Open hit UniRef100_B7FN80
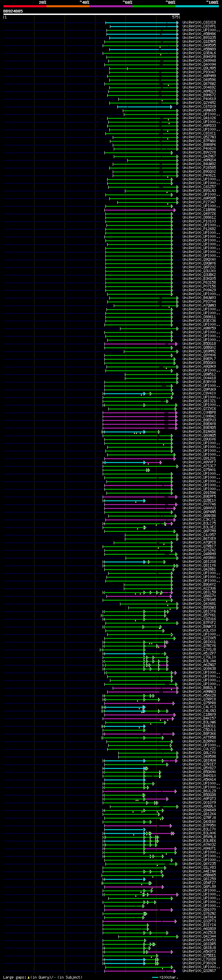222x980 pixels. point(199,141)
